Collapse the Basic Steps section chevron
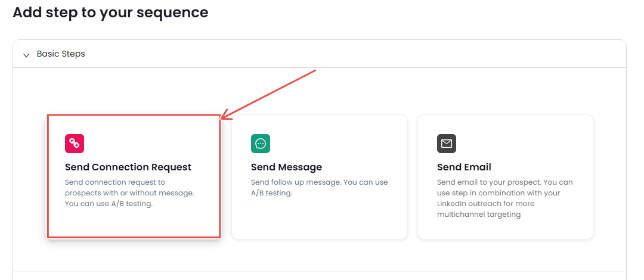The height and width of the screenshot is (280, 644). 26,55
